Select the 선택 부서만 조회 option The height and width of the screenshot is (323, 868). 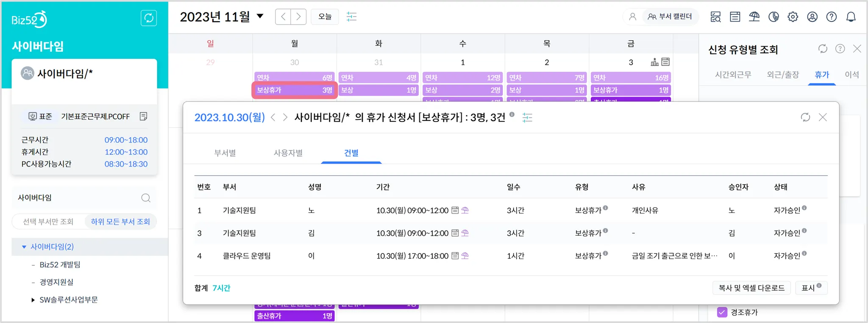[48, 222]
